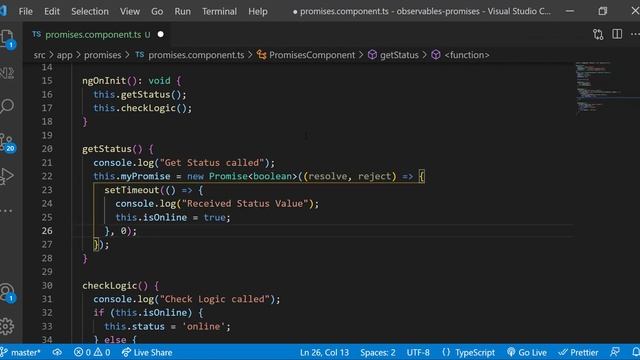Viewport: 640px width, 360px height.
Task: Click "Get Status called" string
Action: pyautogui.click(x=212, y=163)
